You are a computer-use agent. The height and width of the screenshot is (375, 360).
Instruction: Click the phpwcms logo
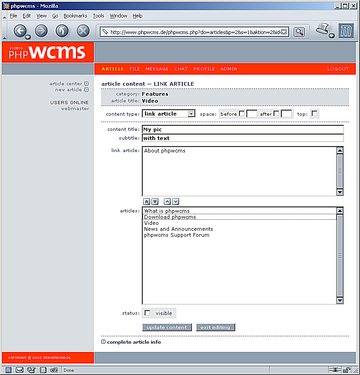(x=47, y=52)
